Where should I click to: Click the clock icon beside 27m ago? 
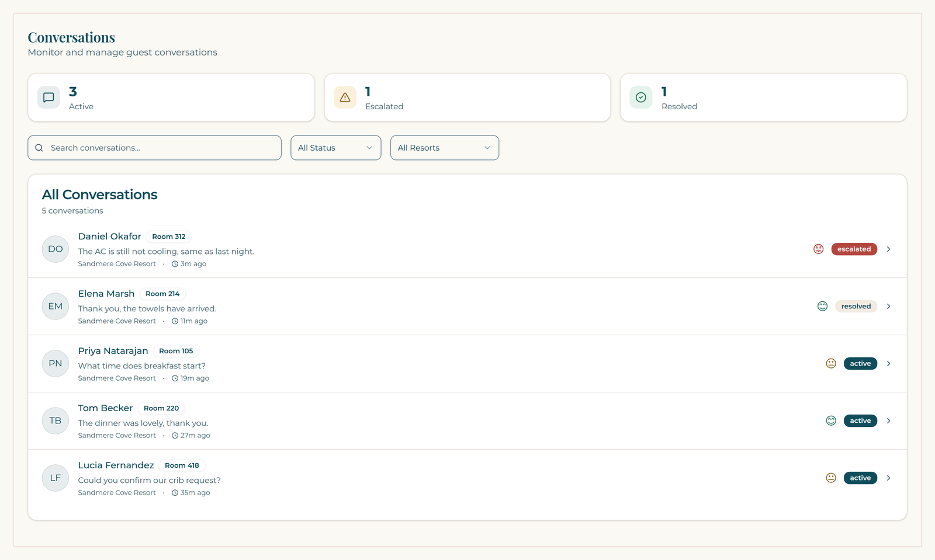click(x=175, y=436)
